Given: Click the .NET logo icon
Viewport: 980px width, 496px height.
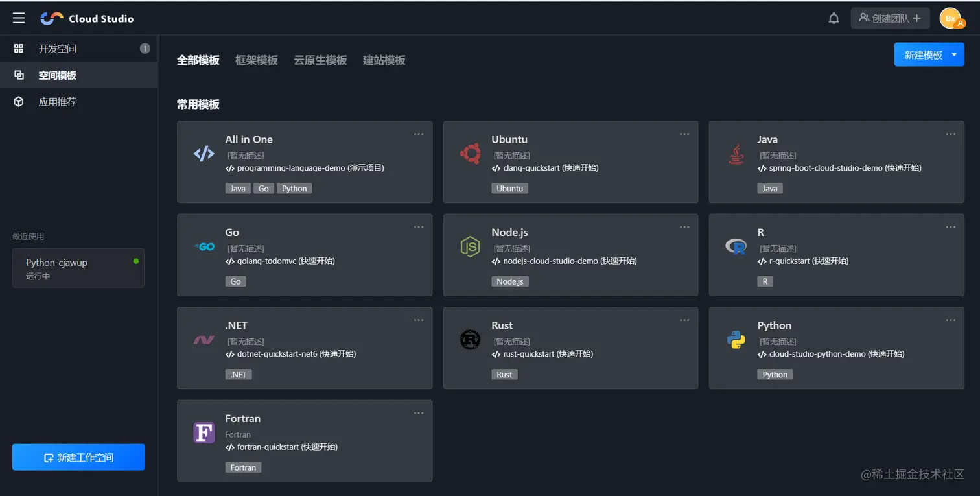Looking at the screenshot, I should point(204,340).
